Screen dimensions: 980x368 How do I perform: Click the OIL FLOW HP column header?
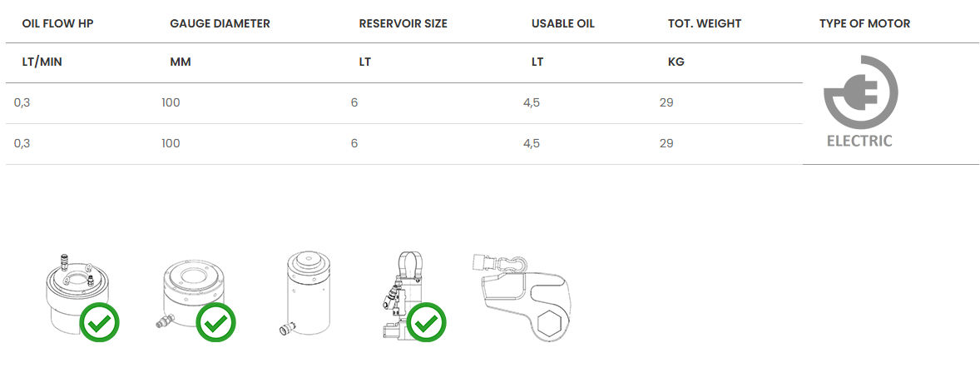(57, 23)
